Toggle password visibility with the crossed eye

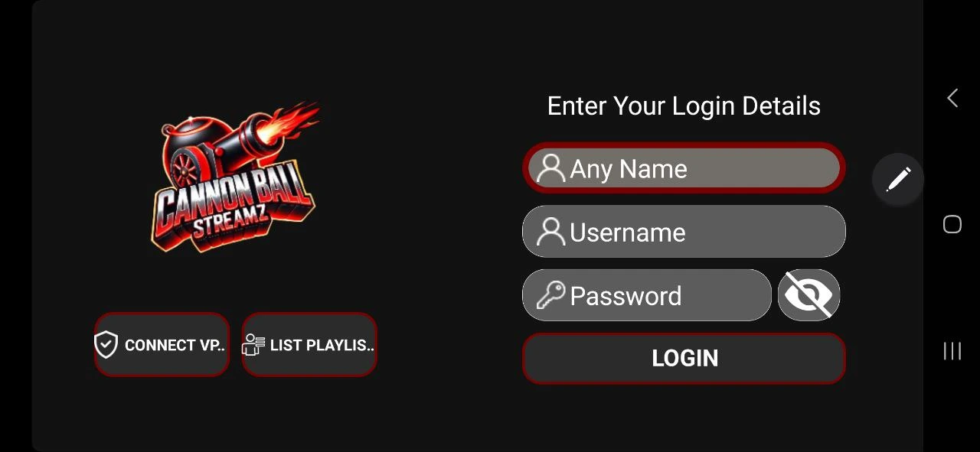(x=809, y=295)
